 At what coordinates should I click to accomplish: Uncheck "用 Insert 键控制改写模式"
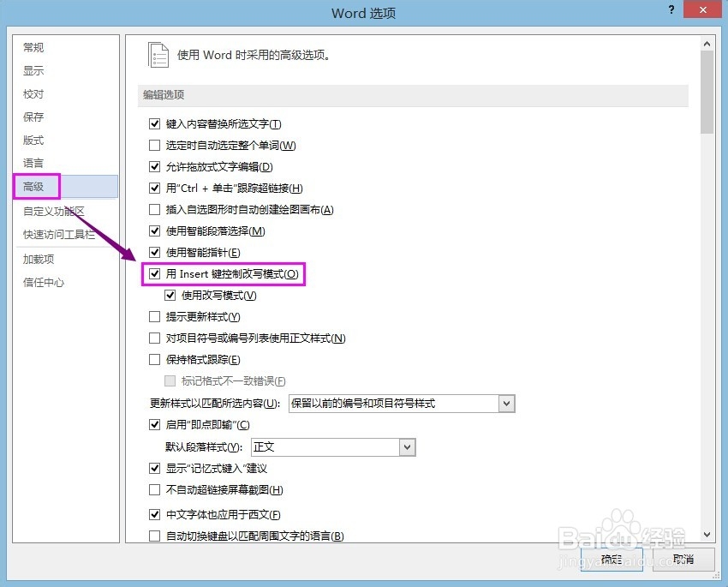(154, 274)
